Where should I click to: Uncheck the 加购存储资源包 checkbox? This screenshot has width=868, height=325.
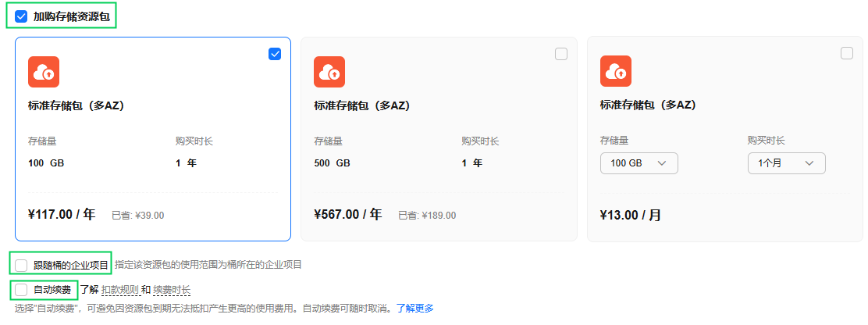coord(21,16)
